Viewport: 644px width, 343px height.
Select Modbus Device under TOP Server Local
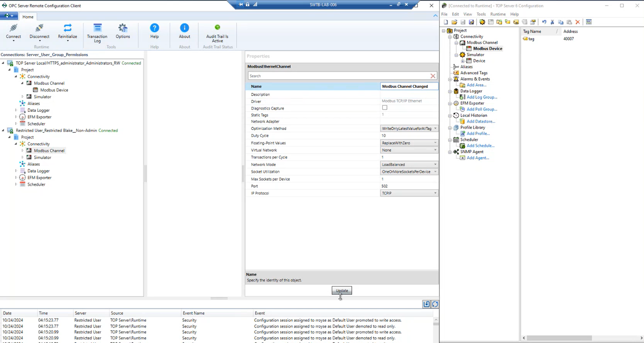pyautogui.click(x=54, y=90)
